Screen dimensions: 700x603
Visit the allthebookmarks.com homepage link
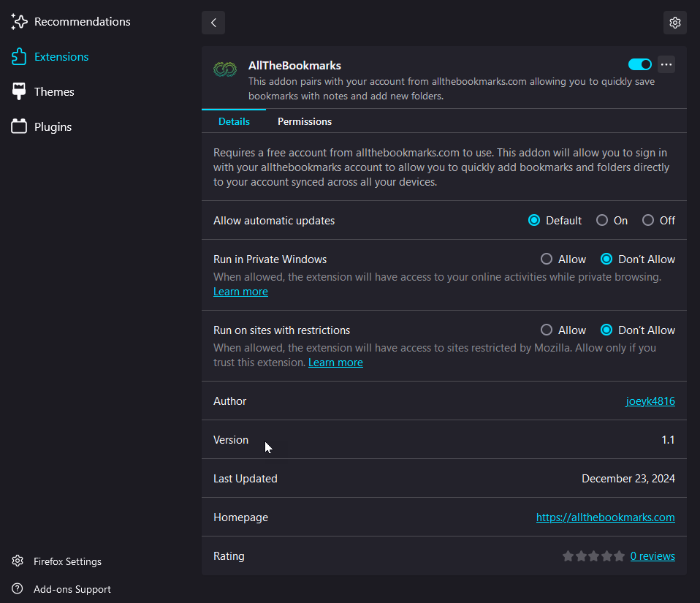coord(605,517)
